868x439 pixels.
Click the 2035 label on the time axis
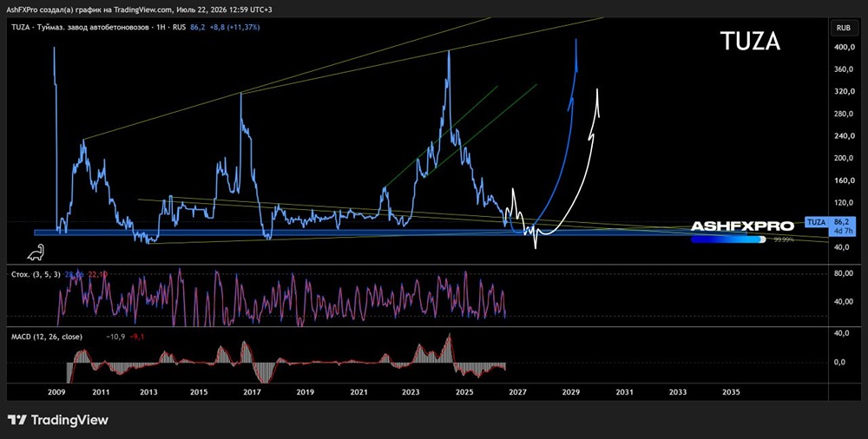click(x=731, y=392)
